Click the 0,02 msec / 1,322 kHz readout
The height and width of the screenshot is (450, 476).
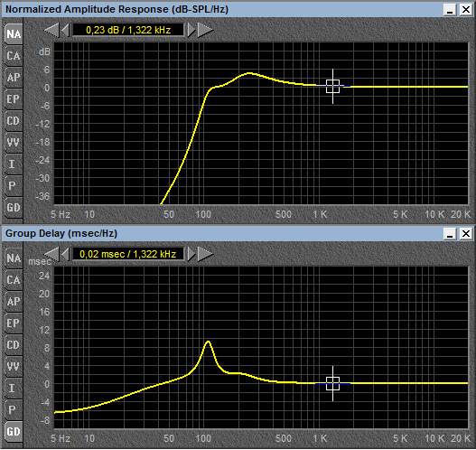128,254
